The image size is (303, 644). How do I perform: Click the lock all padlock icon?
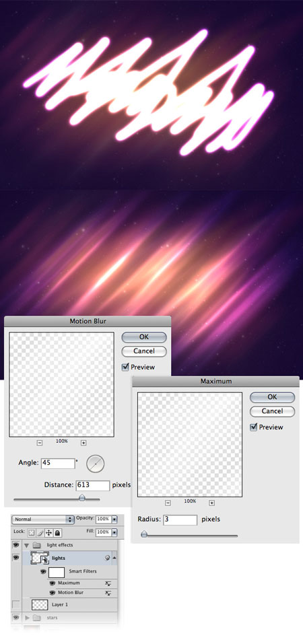point(57,532)
